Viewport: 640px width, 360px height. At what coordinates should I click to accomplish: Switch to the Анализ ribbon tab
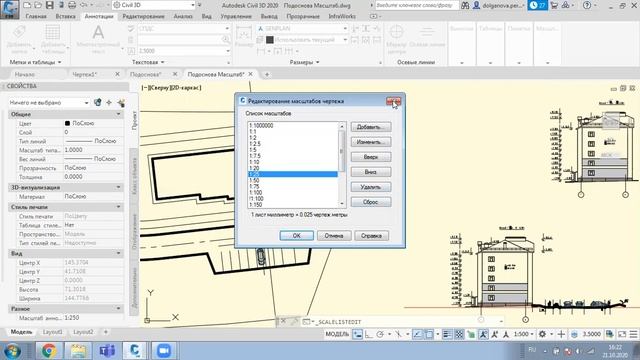pyautogui.click(x=183, y=16)
